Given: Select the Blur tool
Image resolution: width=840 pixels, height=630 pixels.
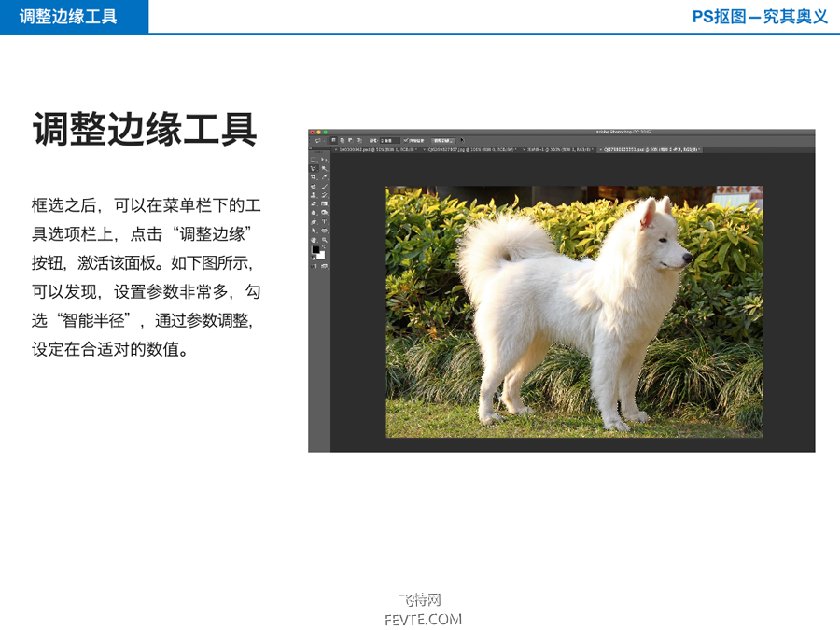Looking at the screenshot, I should pos(314,213).
